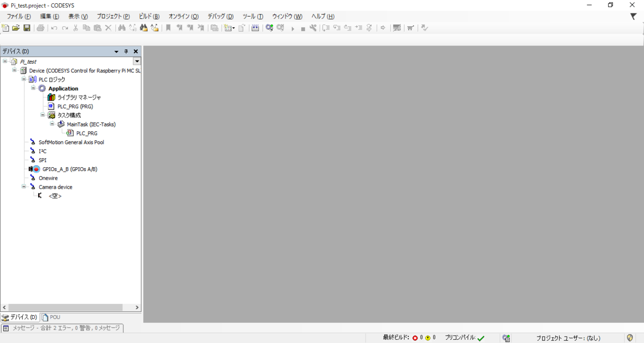Viewport: 644px width, 343px height.
Task: Open the ビルド (B) menu
Action: (149, 17)
